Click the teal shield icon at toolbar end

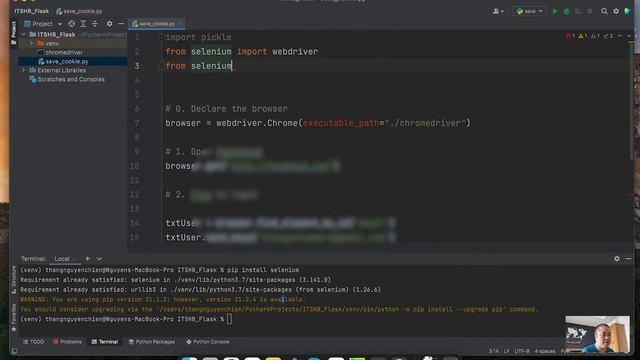pyautogui.click(x=627, y=11)
